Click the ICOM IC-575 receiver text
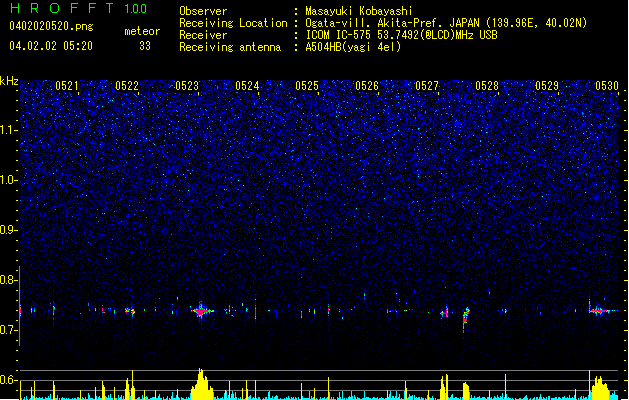This screenshot has width=629, height=400. pyautogui.click(x=401, y=35)
